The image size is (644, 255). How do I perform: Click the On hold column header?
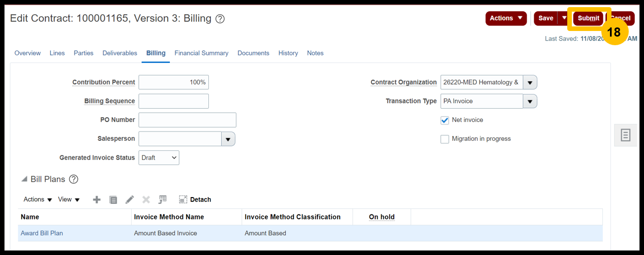pyautogui.click(x=382, y=217)
